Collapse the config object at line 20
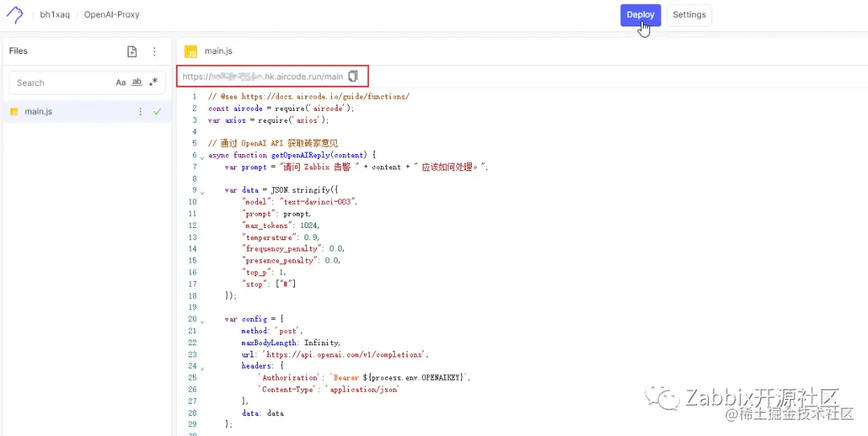This screenshot has width=868, height=436. tap(202, 321)
